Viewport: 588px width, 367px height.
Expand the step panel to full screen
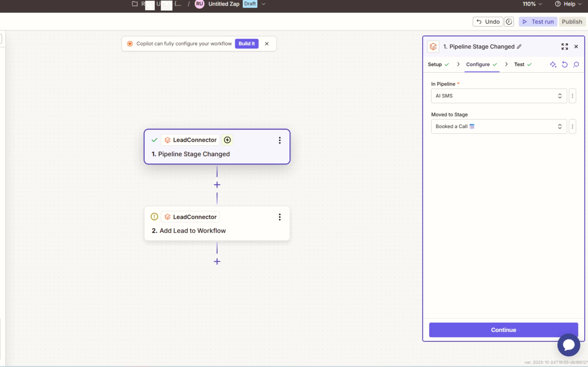564,47
